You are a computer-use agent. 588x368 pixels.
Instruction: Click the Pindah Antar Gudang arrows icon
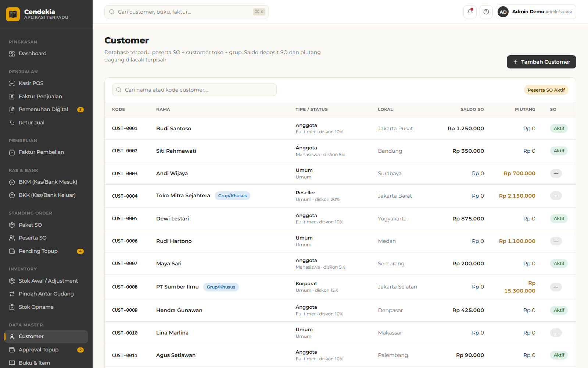[12, 294]
